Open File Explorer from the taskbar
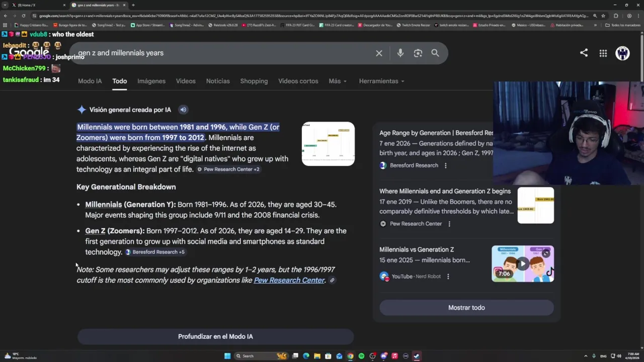The image size is (644, 362). (x=317, y=356)
